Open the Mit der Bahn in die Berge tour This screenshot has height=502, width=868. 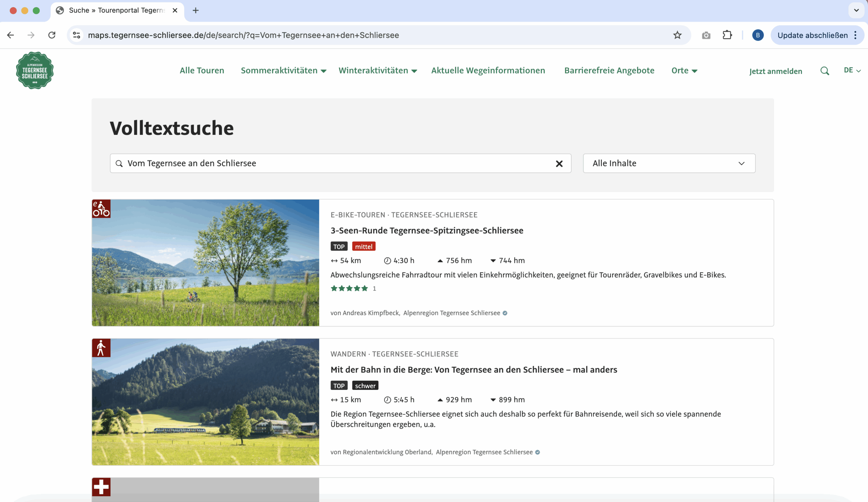tap(474, 370)
